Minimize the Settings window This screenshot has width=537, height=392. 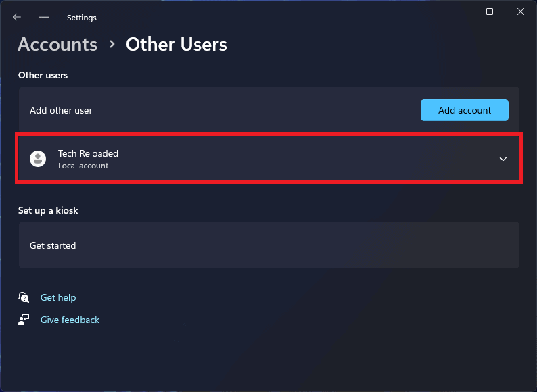[459, 11]
